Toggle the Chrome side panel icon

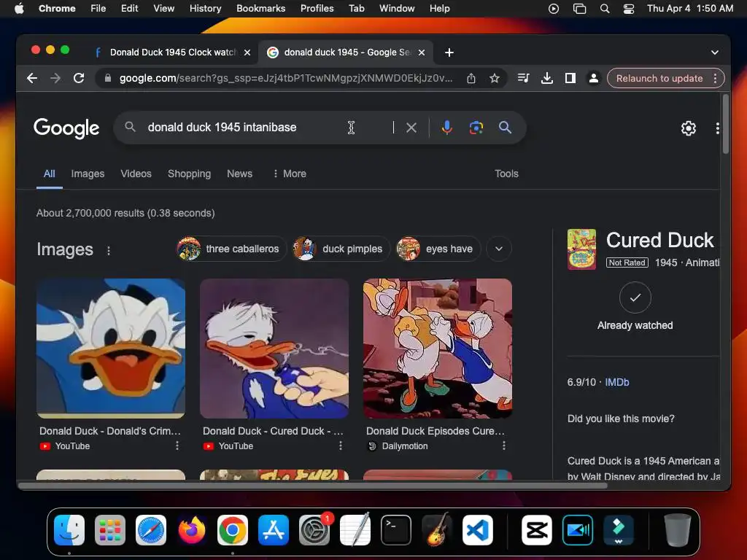[x=570, y=78]
